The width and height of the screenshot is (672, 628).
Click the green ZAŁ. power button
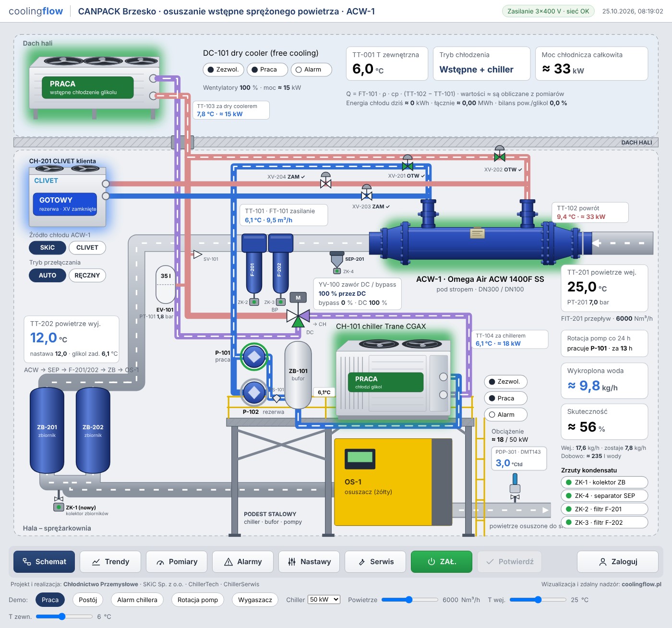click(442, 562)
